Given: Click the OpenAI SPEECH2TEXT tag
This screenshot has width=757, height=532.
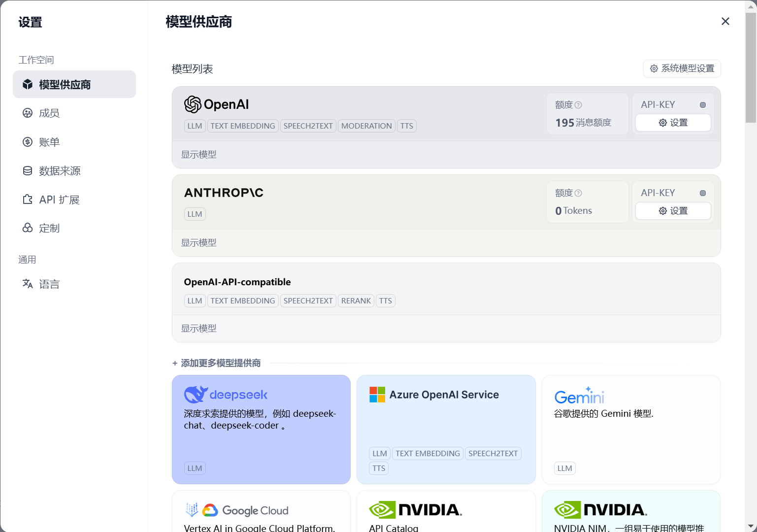Looking at the screenshot, I should pos(308,126).
